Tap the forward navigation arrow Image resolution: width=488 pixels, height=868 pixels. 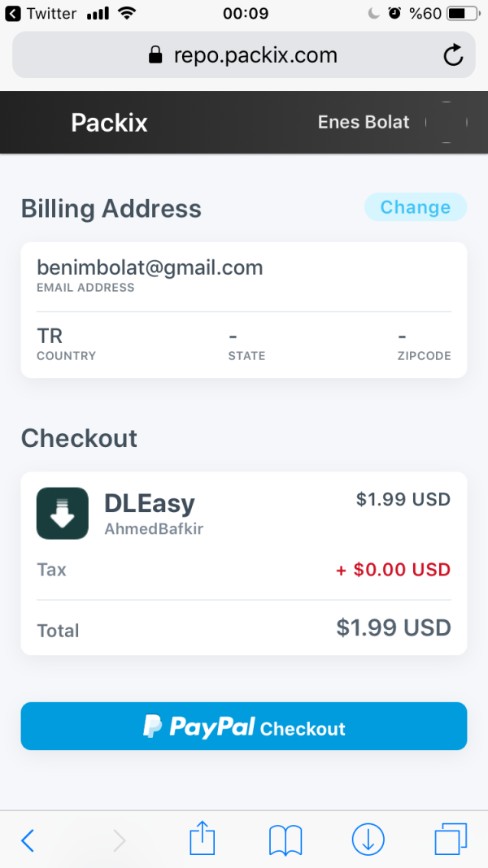pos(120,840)
